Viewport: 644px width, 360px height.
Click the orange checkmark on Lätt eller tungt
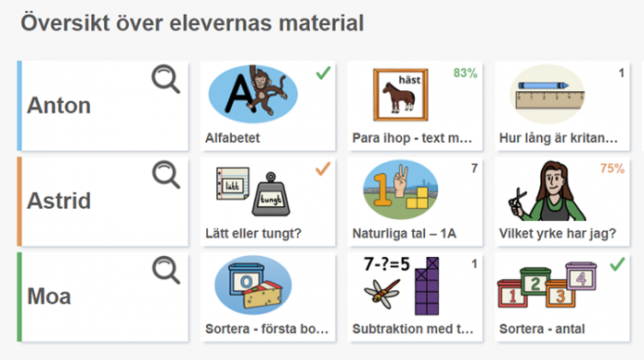point(323,168)
